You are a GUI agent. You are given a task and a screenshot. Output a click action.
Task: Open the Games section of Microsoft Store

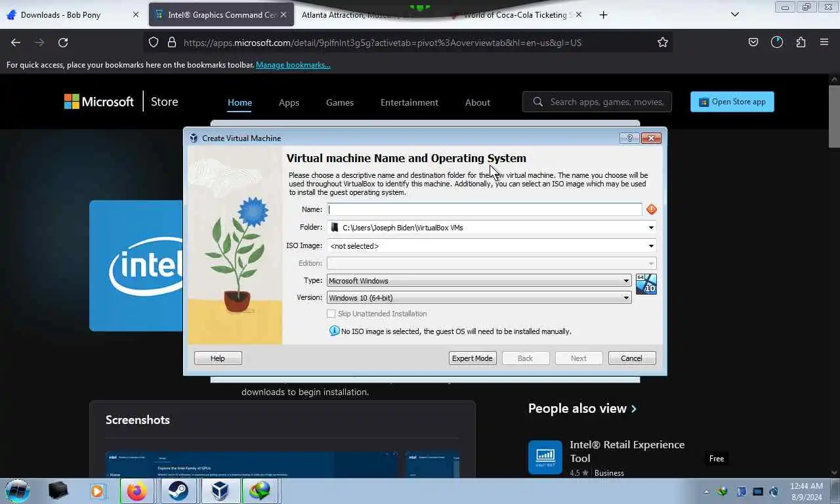point(340,102)
